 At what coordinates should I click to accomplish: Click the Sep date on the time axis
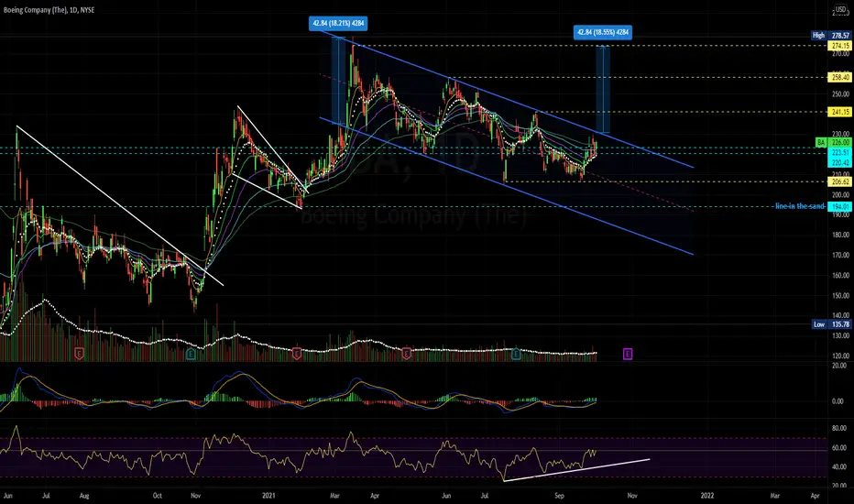tap(559, 496)
